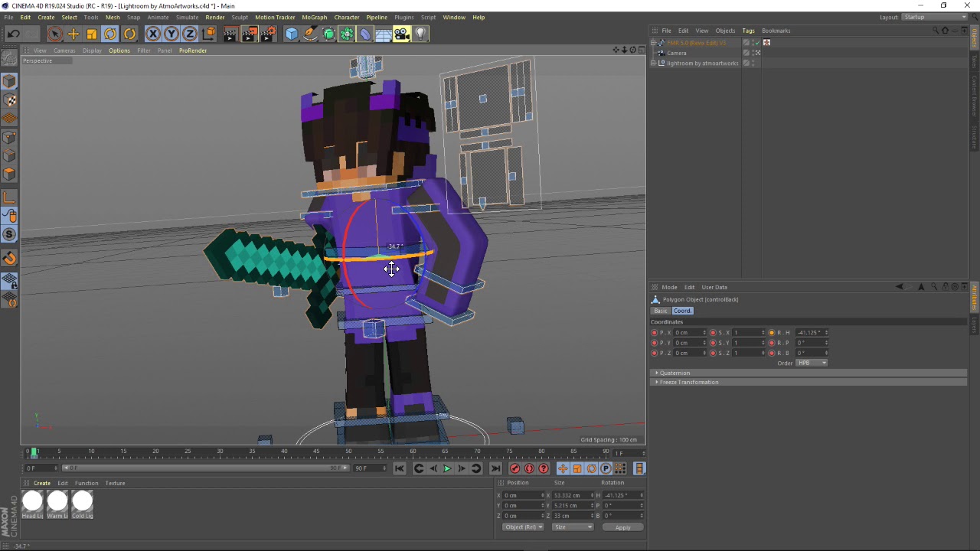The image size is (980, 551).
Task: Switch to the Basic tab
Action: point(660,311)
